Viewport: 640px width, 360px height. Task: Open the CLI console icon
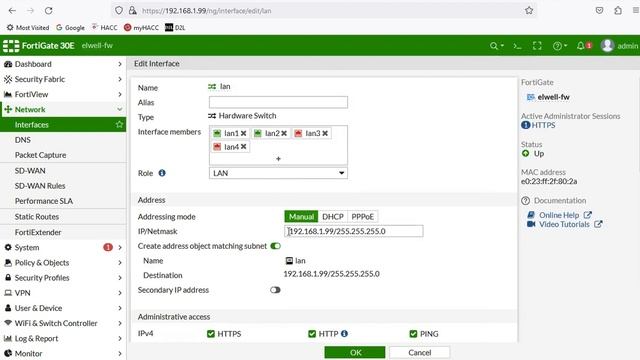518,46
